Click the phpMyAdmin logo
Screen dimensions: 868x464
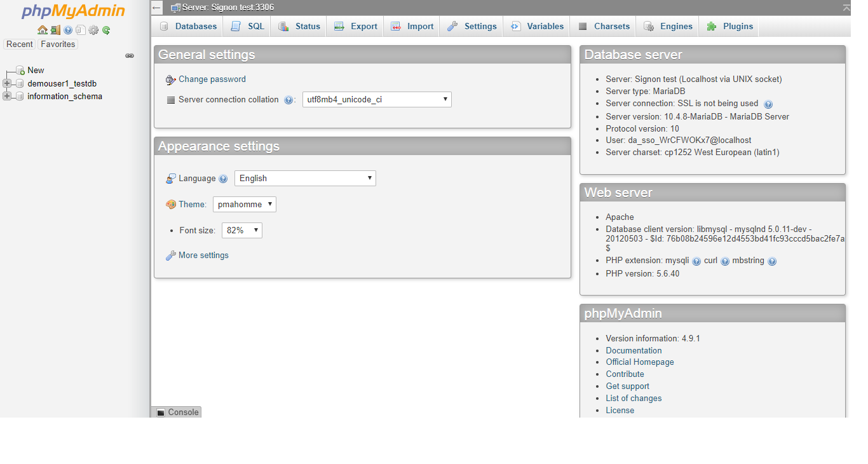(x=74, y=11)
